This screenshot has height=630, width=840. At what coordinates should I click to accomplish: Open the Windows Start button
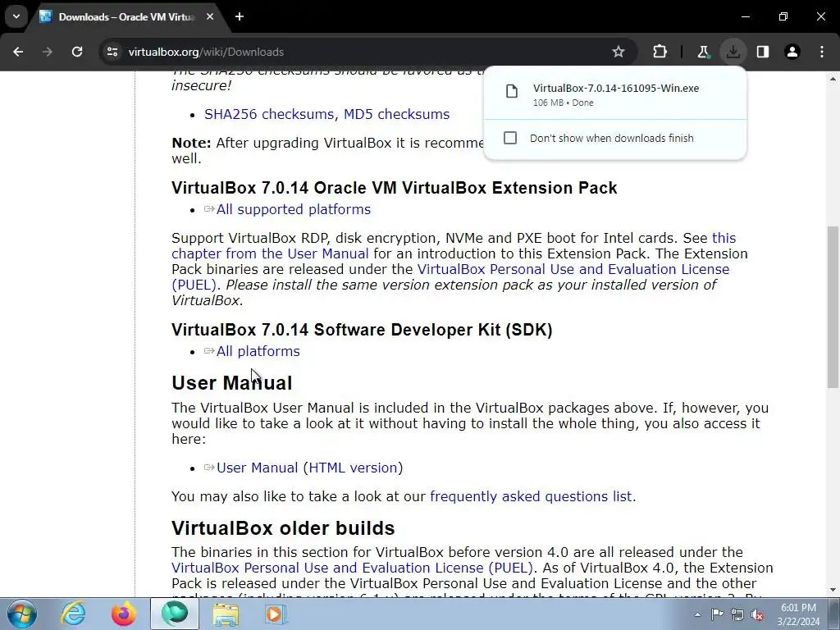click(22, 614)
